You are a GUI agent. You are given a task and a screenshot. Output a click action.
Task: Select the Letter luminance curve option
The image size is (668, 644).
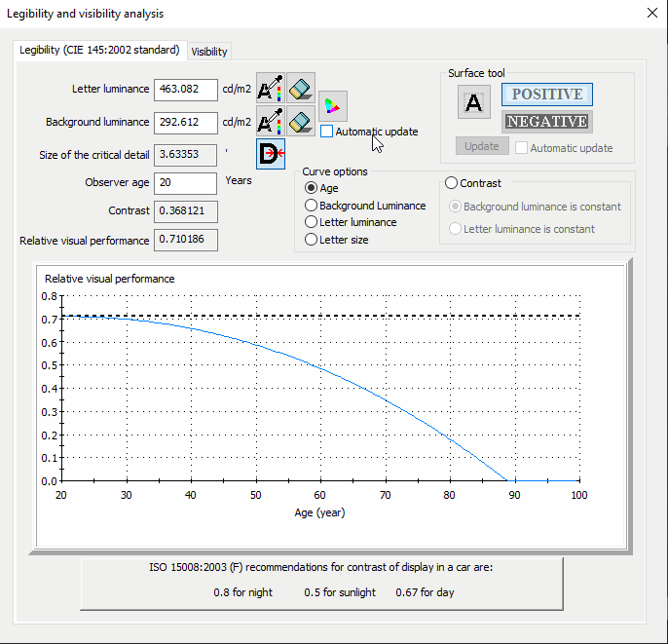click(x=311, y=222)
